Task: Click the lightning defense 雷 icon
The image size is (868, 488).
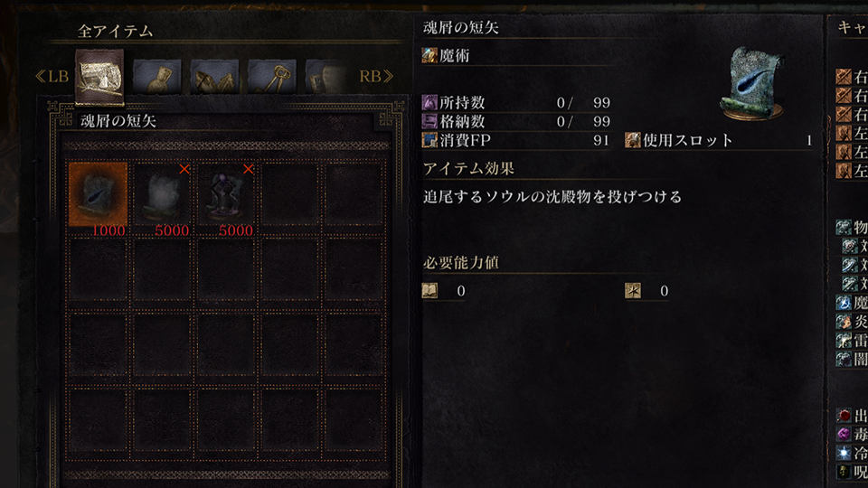Action: point(843,341)
